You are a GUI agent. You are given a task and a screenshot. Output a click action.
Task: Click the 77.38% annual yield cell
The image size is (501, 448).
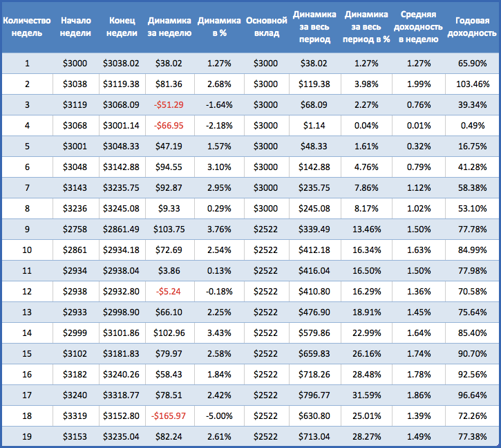pyautogui.click(x=472, y=437)
